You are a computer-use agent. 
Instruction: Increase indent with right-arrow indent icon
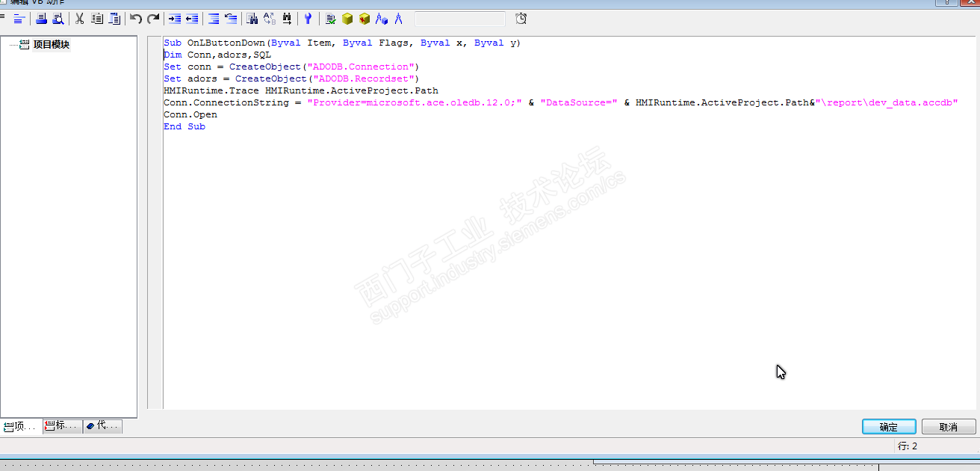point(175,19)
